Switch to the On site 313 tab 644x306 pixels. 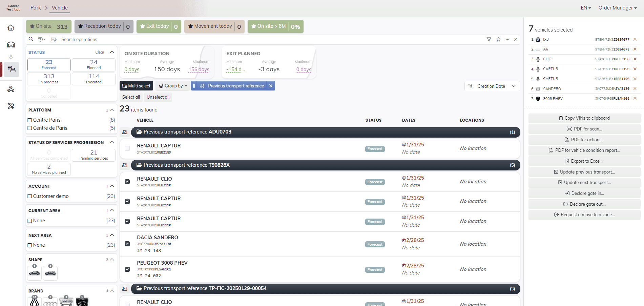[x=49, y=26]
